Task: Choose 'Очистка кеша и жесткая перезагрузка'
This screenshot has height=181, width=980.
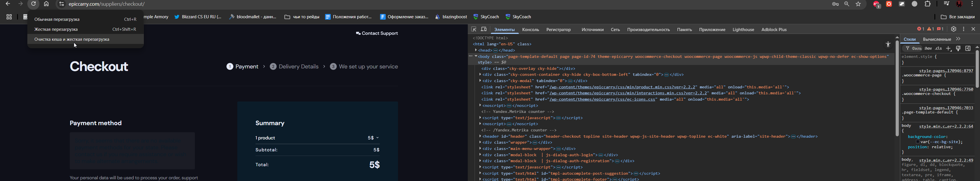Action: point(85,40)
